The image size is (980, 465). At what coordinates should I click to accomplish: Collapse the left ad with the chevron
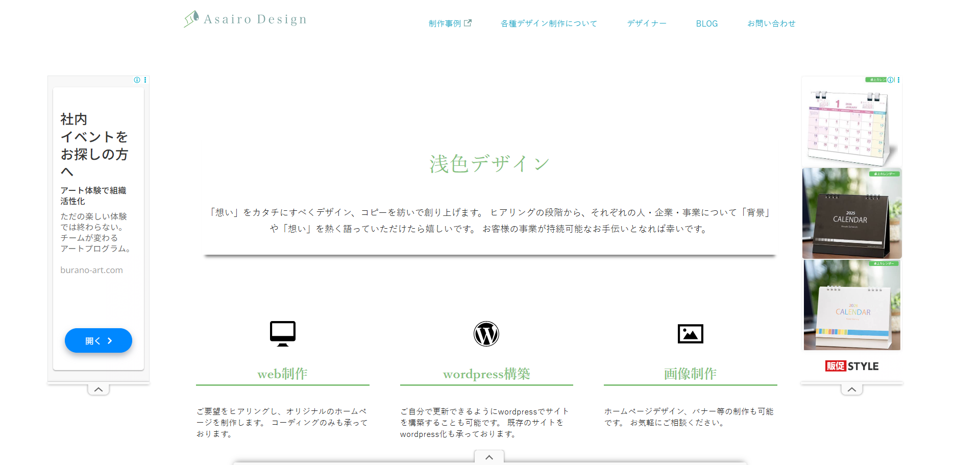click(99, 389)
